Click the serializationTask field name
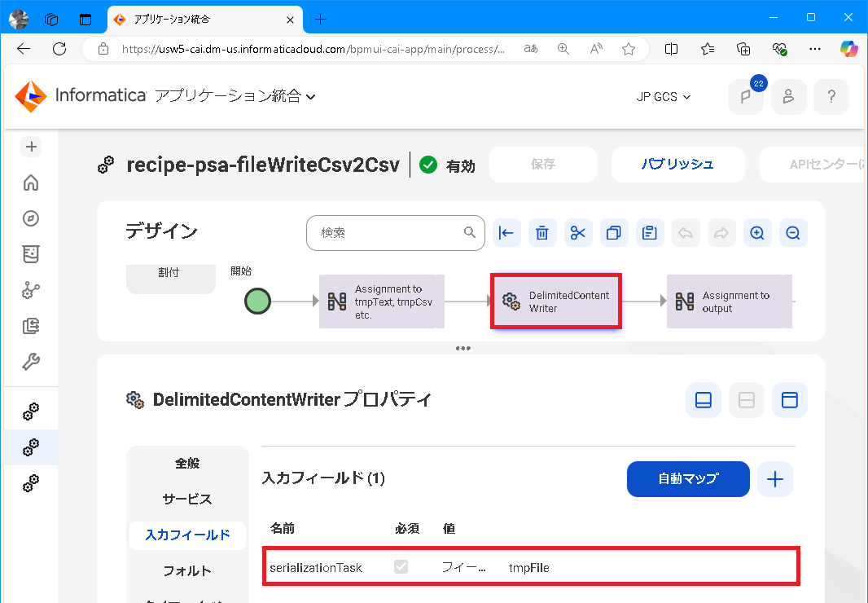 316,567
